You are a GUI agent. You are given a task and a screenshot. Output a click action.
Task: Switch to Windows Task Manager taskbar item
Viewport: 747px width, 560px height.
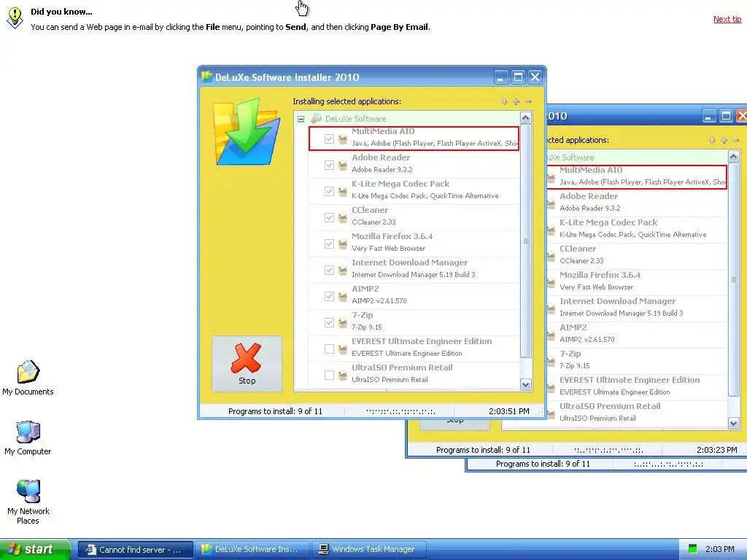(x=368, y=550)
